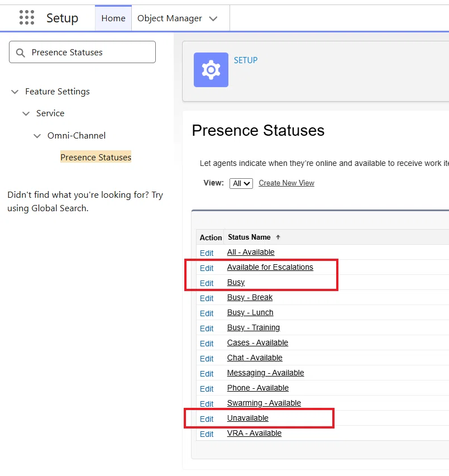Open the Phone - Available status

pyautogui.click(x=258, y=388)
